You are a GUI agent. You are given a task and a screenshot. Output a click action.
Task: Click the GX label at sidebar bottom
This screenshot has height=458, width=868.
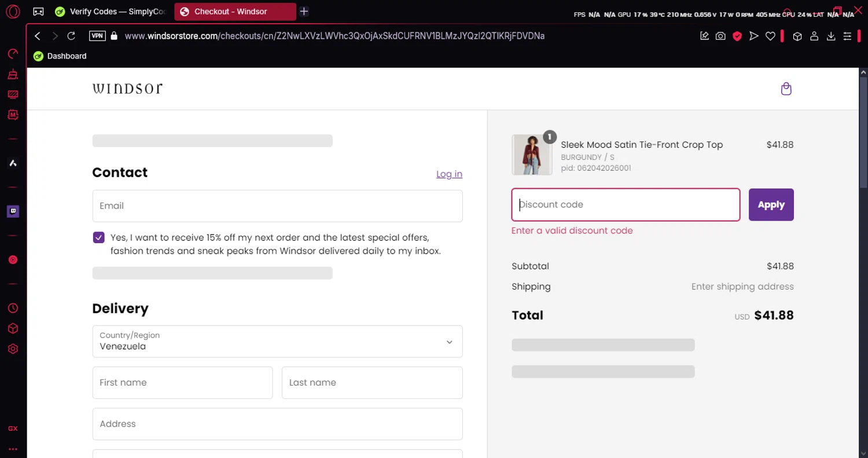[13, 428]
